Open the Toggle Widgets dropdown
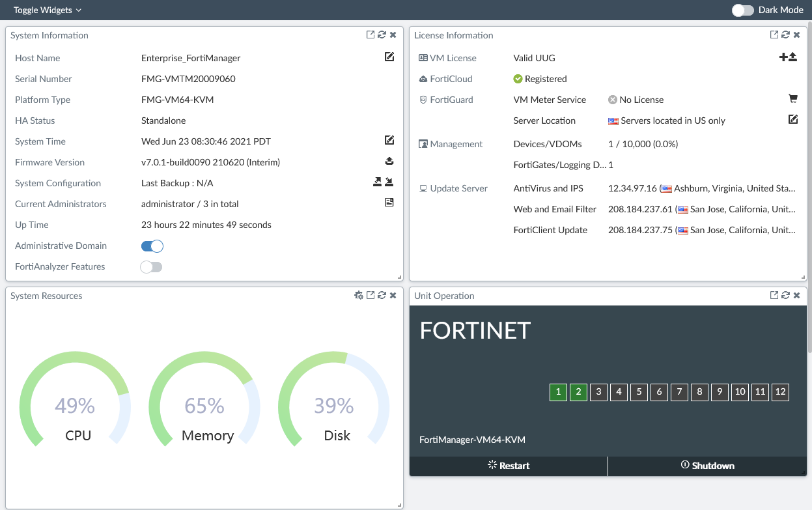The height and width of the screenshot is (510, 812). pyautogui.click(x=46, y=10)
